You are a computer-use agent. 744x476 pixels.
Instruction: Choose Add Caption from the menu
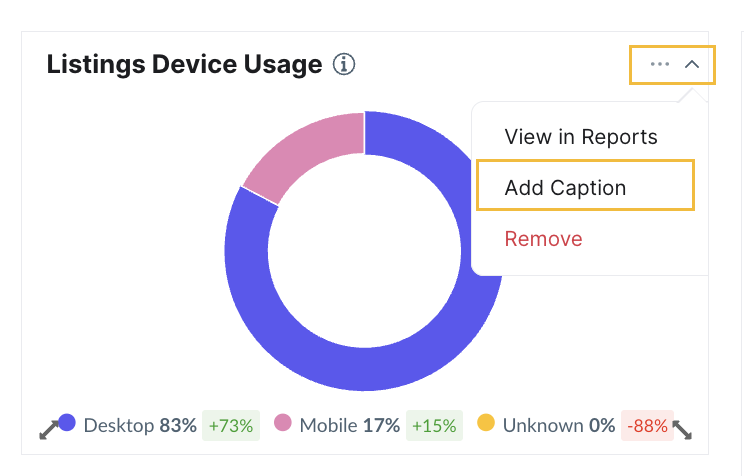[585, 186]
